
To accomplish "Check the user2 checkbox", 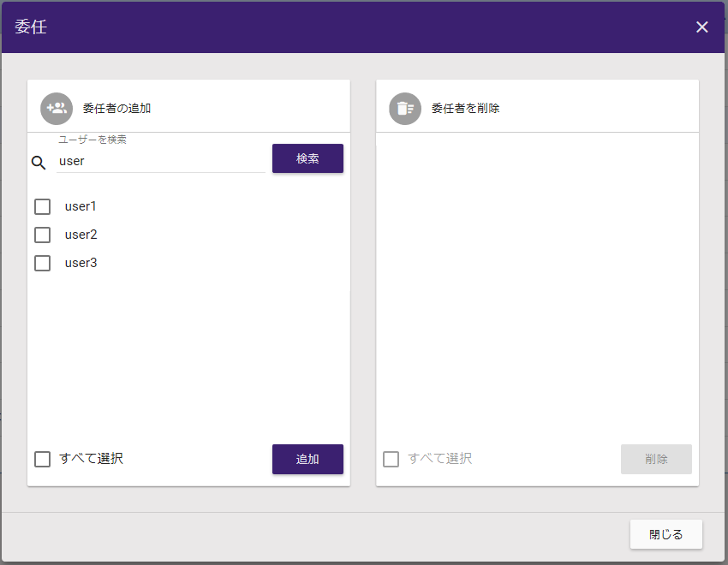I will point(42,235).
